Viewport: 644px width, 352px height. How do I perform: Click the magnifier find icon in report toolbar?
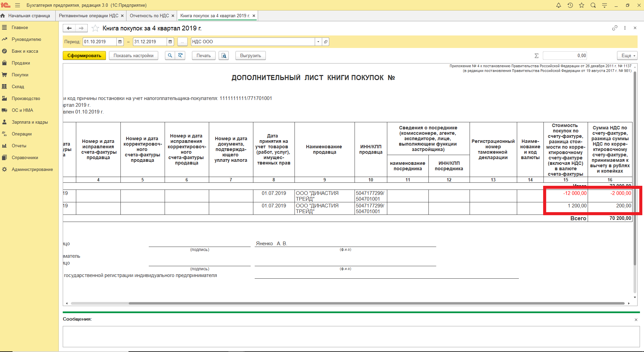170,56
